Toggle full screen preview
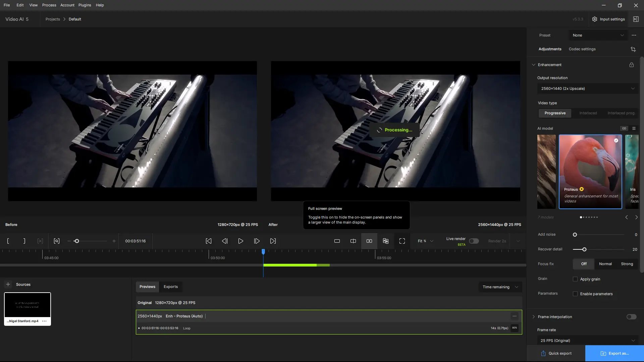 [402, 241]
